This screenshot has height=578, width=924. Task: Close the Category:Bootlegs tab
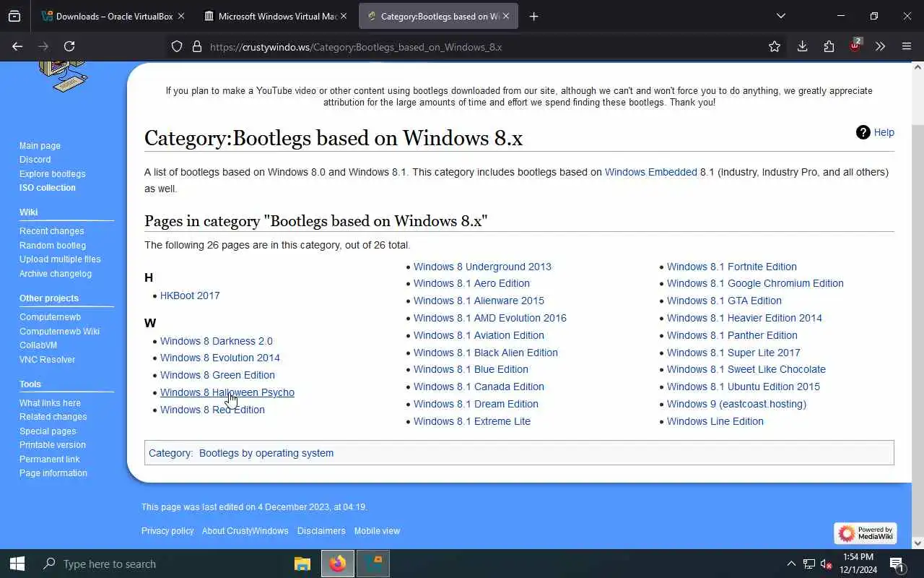pyautogui.click(x=505, y=16)
